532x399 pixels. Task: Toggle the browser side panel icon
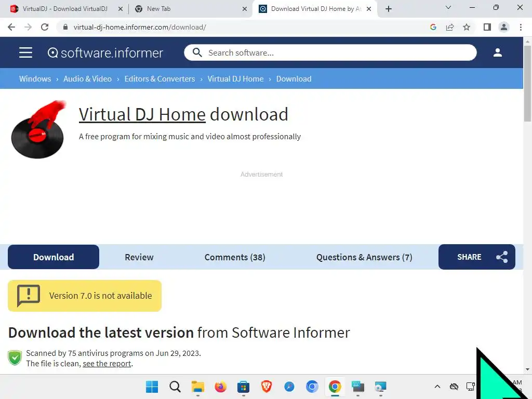tap(487, 27)
